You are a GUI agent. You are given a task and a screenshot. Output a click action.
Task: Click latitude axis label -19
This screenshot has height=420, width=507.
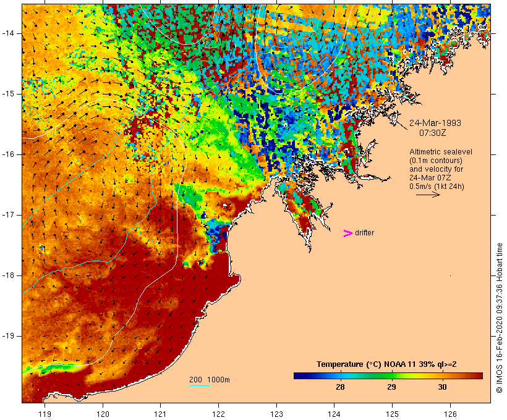11,336
